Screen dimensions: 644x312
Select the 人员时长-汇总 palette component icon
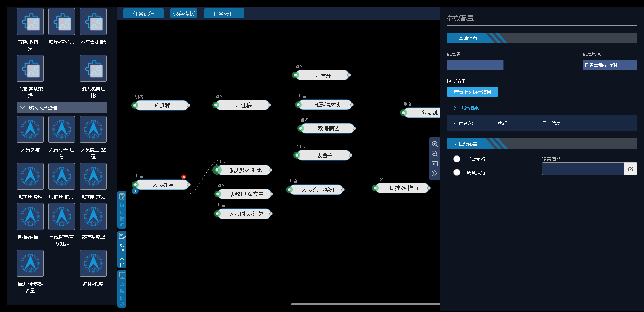click(62, 129)
